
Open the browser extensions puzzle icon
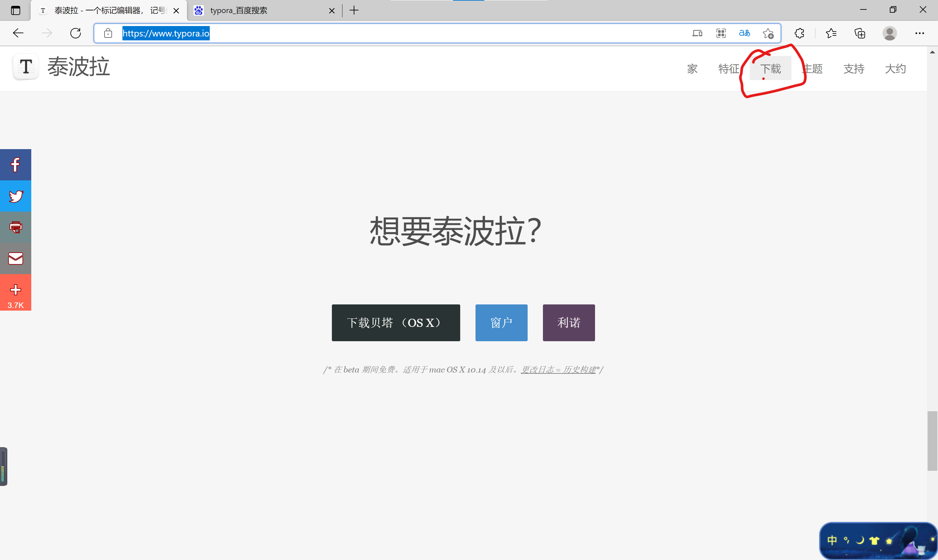coord(799,33)
